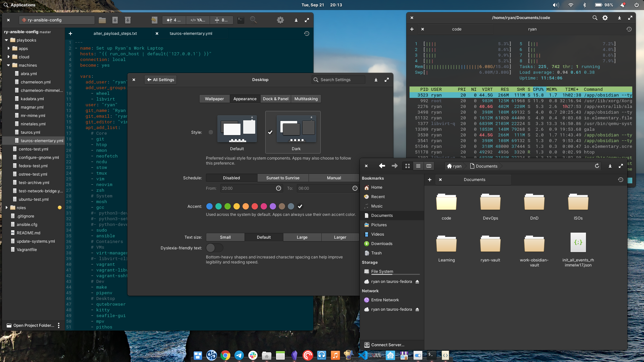Open alter_payload_steps.txt editor tab
644x362 pixels.
115,34
